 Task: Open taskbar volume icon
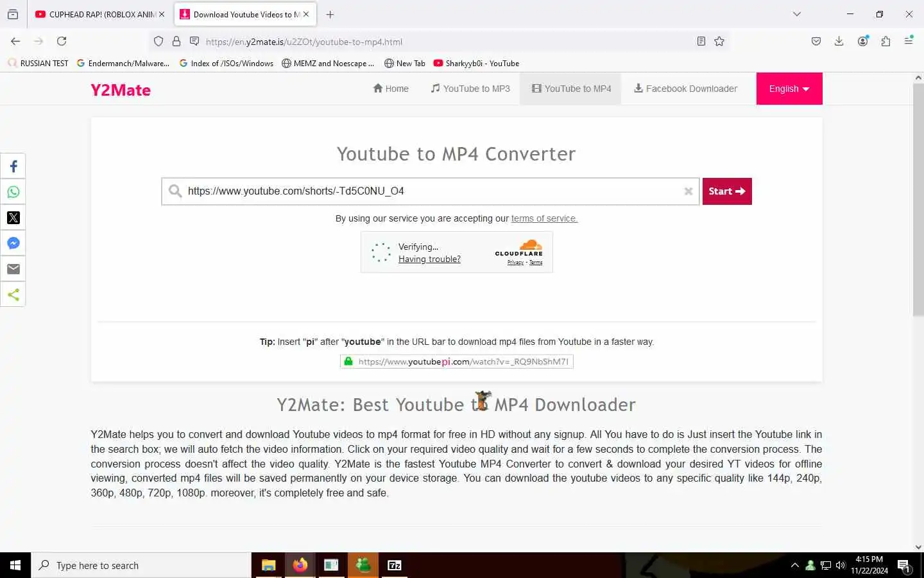tap(841, 565)
